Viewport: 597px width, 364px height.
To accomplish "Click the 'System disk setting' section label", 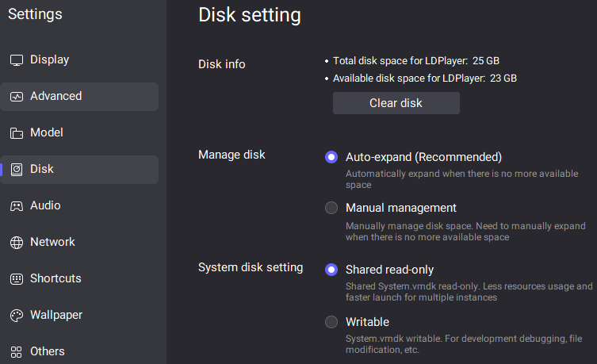I will 251,267.
